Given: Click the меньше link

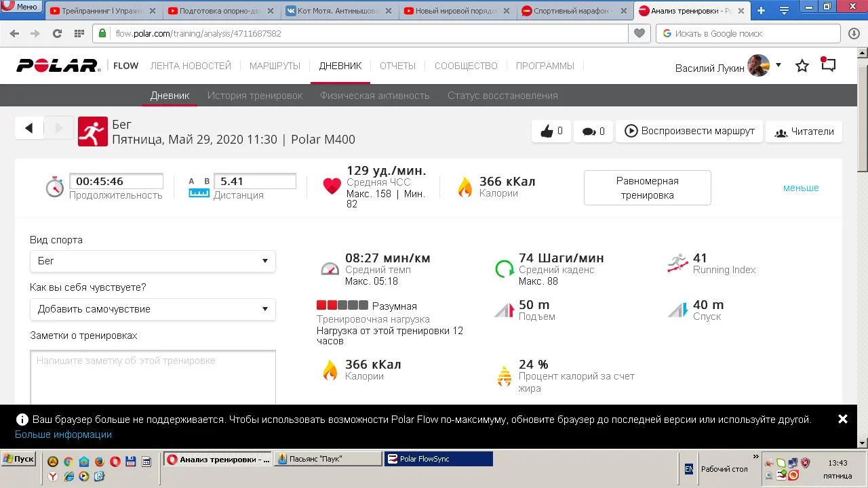Looking at the screenshot, I should (801, 188).
